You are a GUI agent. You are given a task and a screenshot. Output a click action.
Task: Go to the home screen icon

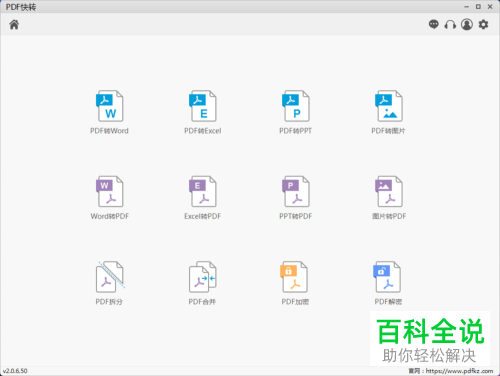coord(14,24)
